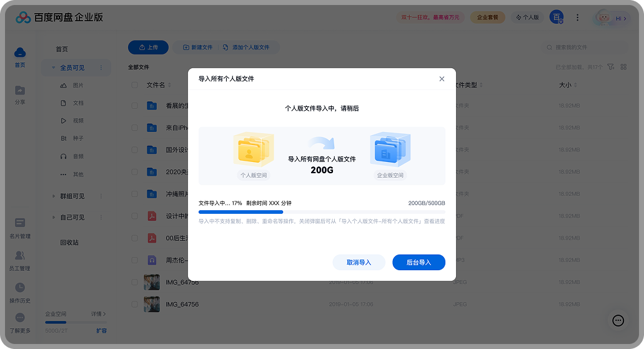This screenshot has width=644, height=349.
Task: Open the vertical three-dot menu in header
Action: point(577,18)
